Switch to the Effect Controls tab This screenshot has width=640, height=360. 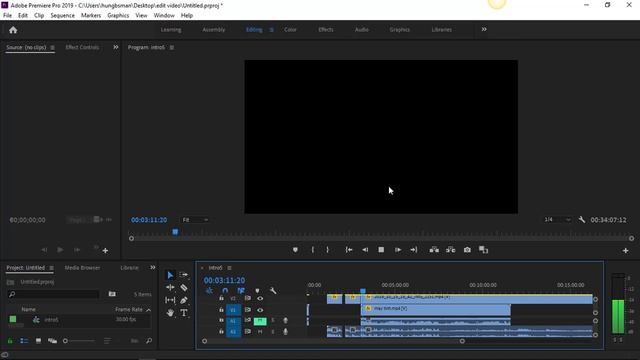click(82, 47)
